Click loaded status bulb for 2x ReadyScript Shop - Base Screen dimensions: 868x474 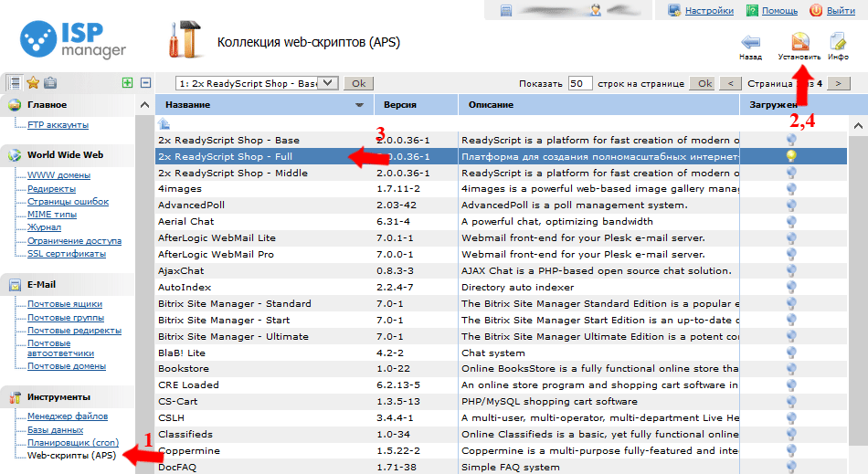pos(791,140)
